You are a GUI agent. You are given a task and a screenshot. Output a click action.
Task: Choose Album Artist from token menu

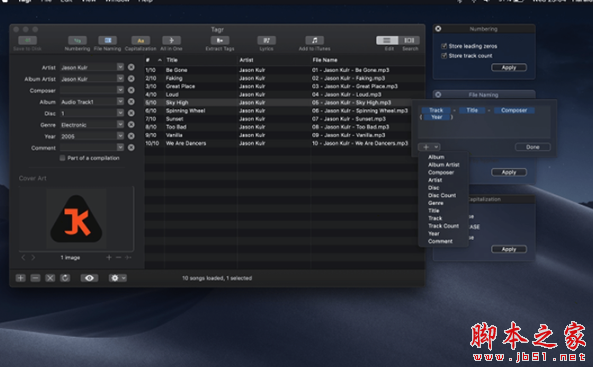[444, 165]
